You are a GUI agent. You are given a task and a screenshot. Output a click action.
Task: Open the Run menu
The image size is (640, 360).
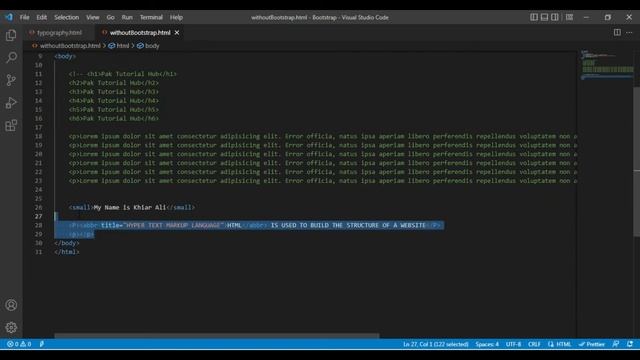point(127,17)
